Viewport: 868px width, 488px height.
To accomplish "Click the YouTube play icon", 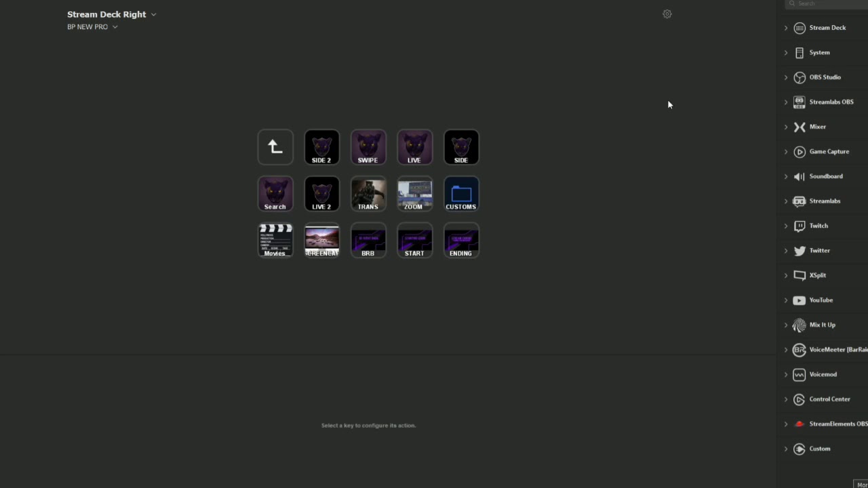I will pyautogui.click(x=800, y=300).
